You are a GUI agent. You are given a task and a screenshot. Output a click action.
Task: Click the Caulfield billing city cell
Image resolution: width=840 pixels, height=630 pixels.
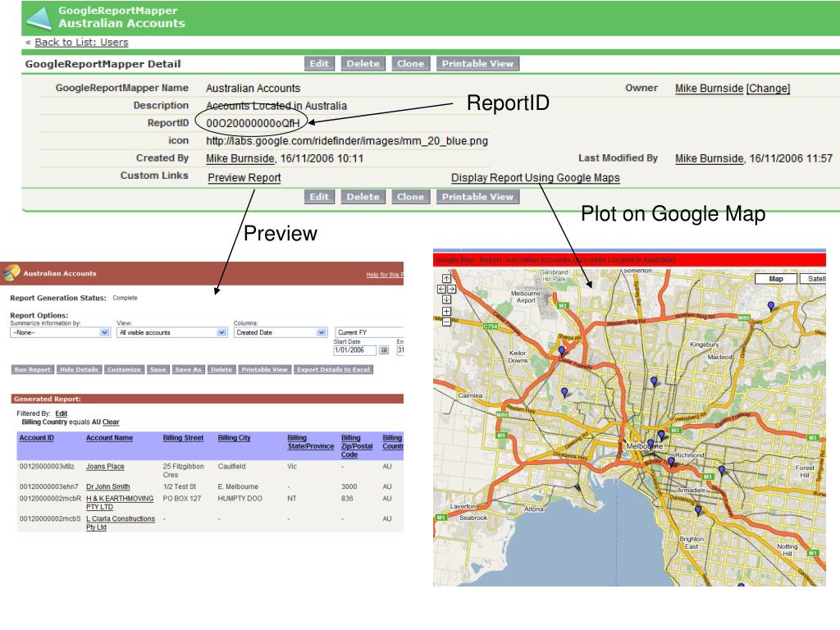[232, 467]
